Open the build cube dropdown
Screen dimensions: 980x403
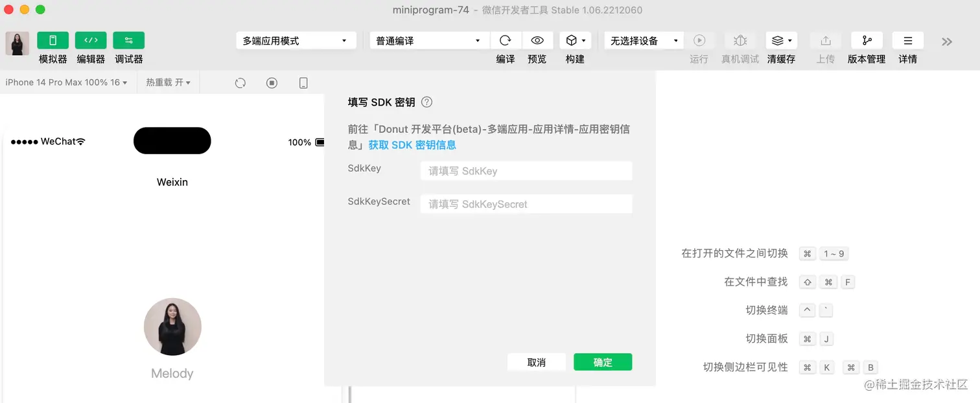point(575,40)
